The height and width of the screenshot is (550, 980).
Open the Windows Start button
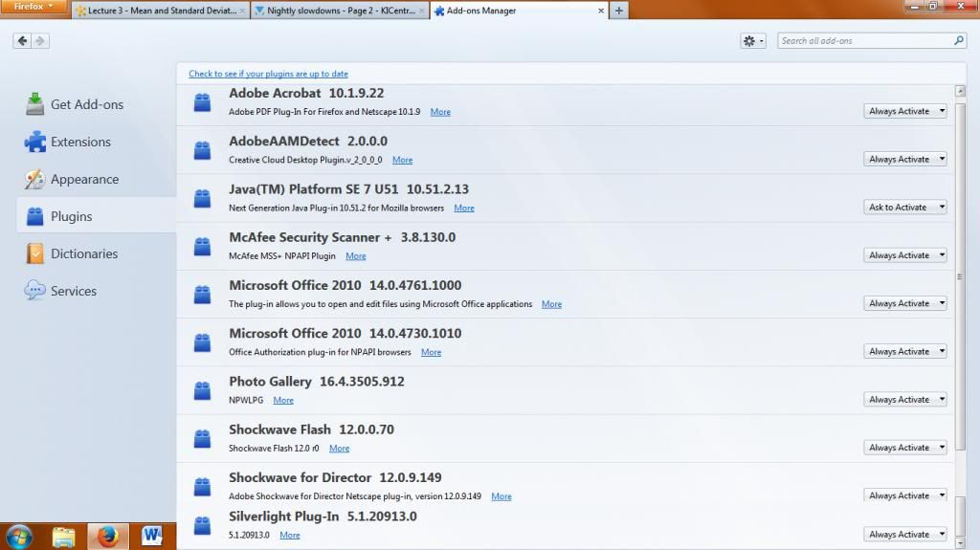pyautogui.click(x=19, y=537)
